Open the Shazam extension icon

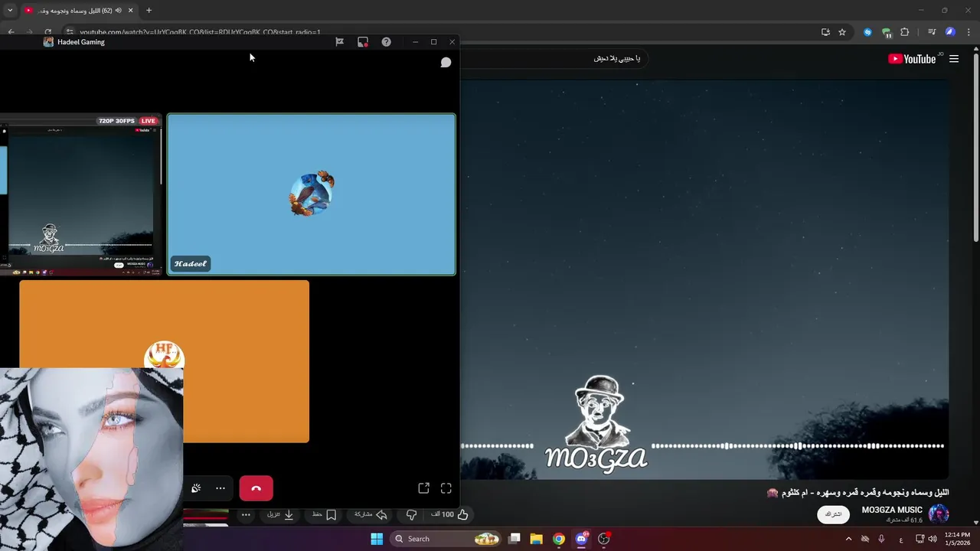(x=867, y=32)
